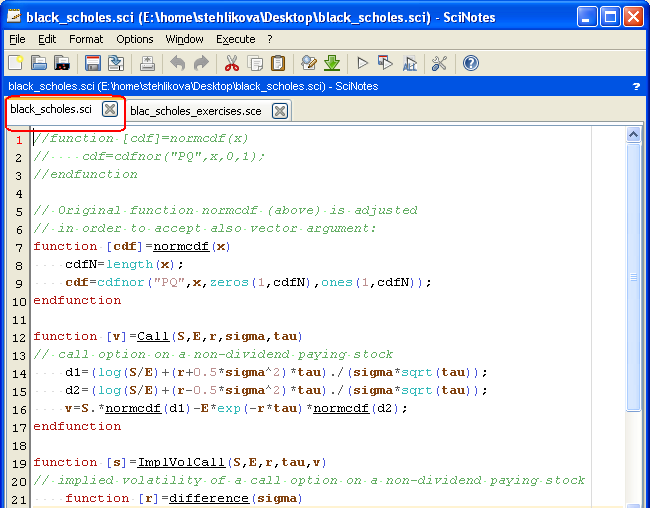Click the ImplVolCall function name on line 19

pos(181,462)
